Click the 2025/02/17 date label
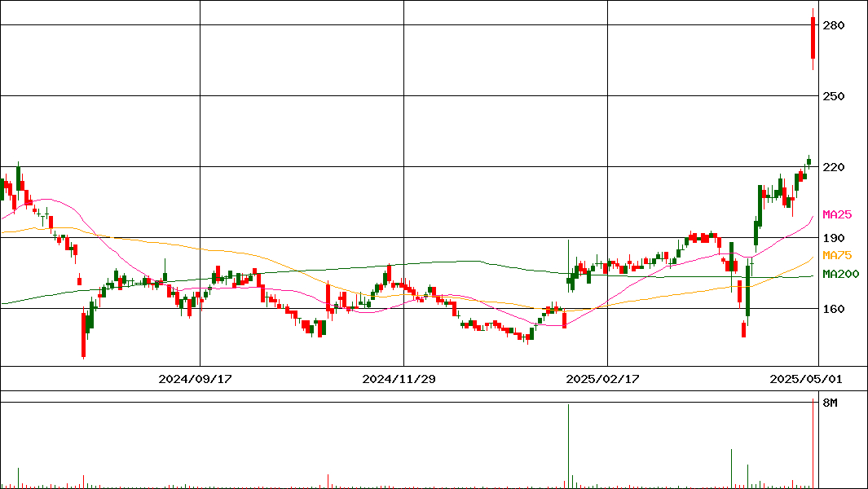Image resolution: width=868 pixels, height=489 pixels. coord(602,379)
